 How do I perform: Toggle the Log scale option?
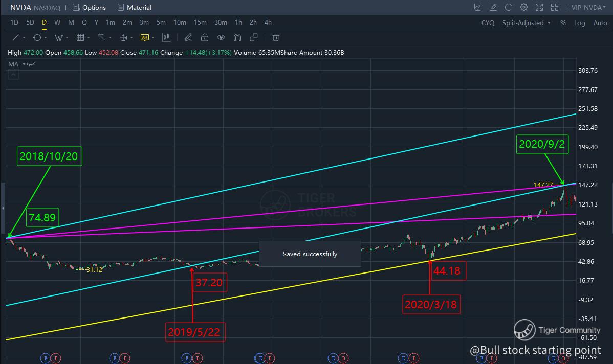click(579, 22)
